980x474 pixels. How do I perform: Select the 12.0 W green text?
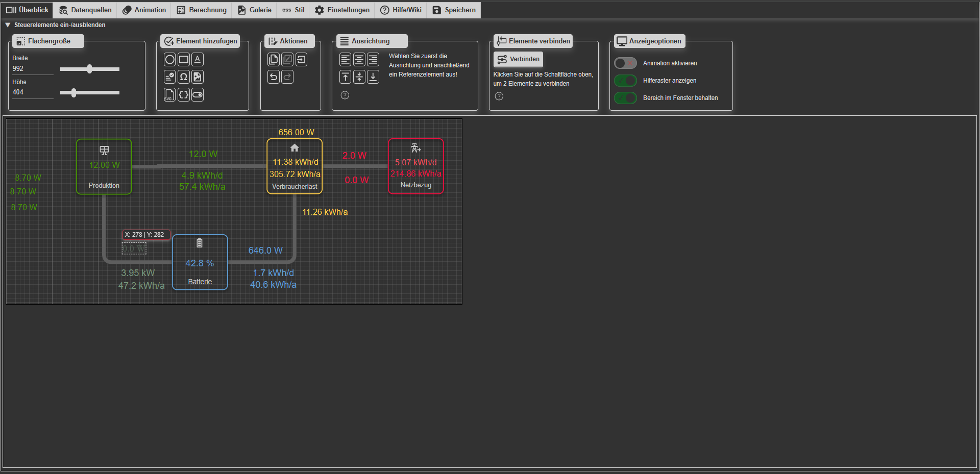(203, 154)
